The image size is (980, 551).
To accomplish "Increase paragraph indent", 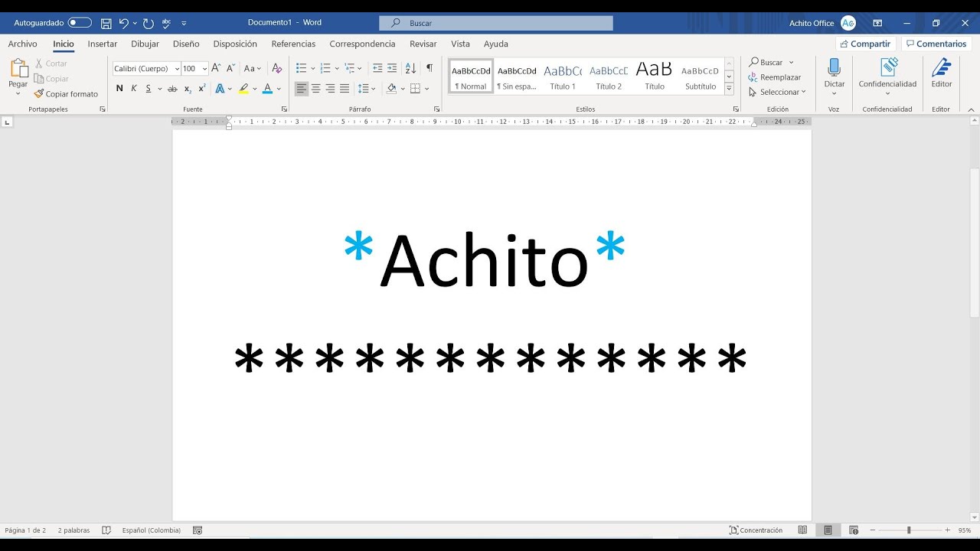I will click(x=392, y=68).
